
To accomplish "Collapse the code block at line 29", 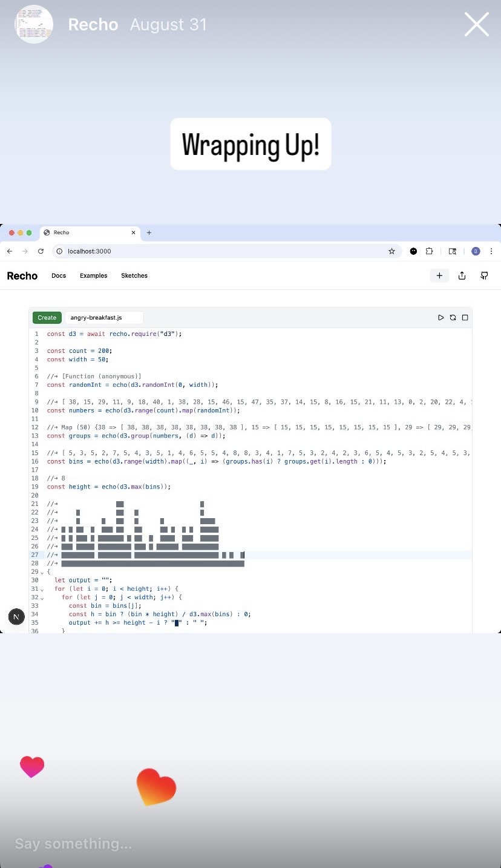I will coord(42,573).
